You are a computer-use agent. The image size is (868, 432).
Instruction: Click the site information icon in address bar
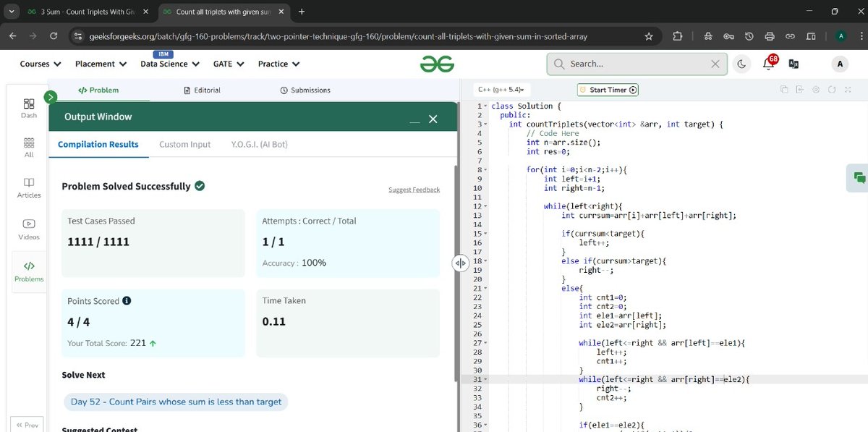(x=78, y=36)
